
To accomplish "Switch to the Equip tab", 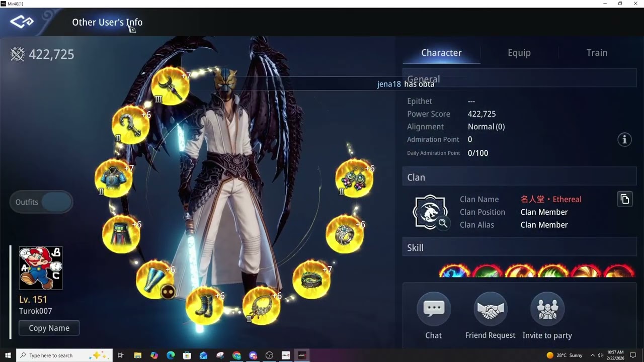I will tap(519, 53).
